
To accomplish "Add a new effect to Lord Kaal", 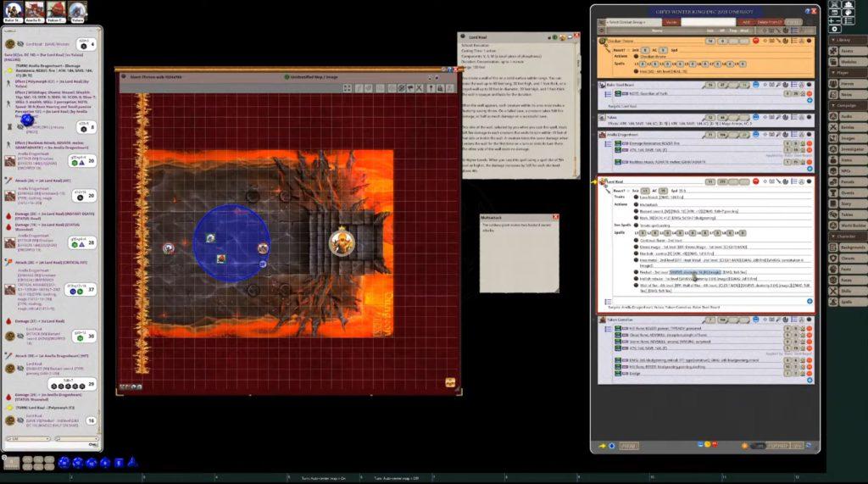I will coord(810,301).
